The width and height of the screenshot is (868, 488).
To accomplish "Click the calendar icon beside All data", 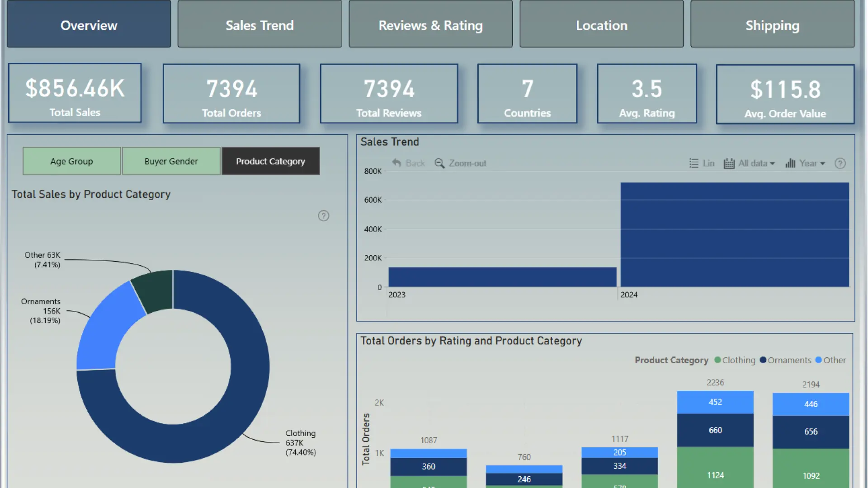I will (729, 163).
